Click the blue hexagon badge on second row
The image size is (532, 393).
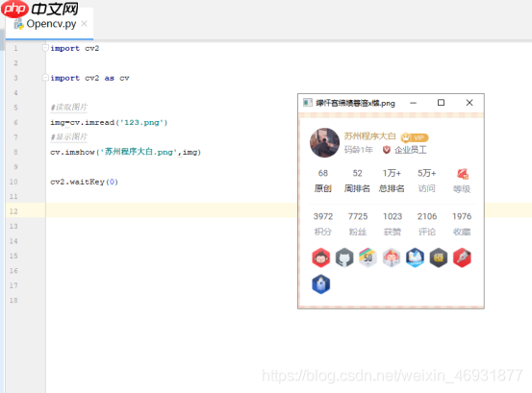[x=320, y=284]
